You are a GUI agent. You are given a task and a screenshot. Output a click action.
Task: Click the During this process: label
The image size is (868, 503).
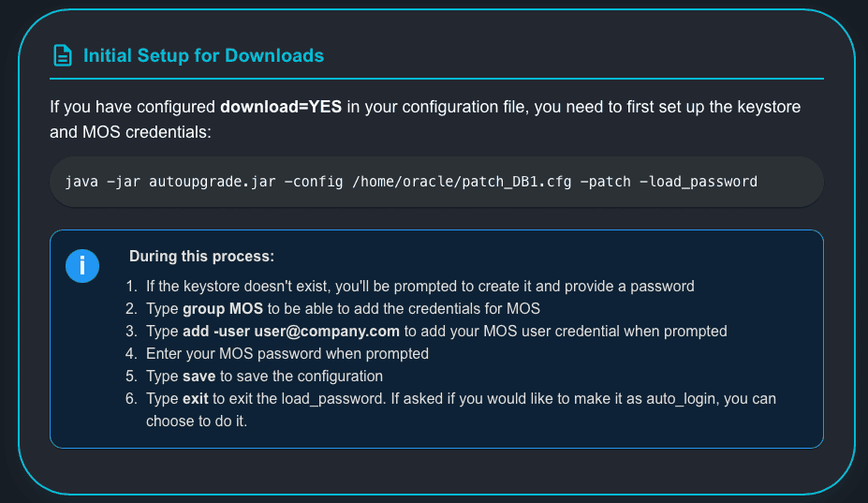pyautogui.click(x=201, y=257)
